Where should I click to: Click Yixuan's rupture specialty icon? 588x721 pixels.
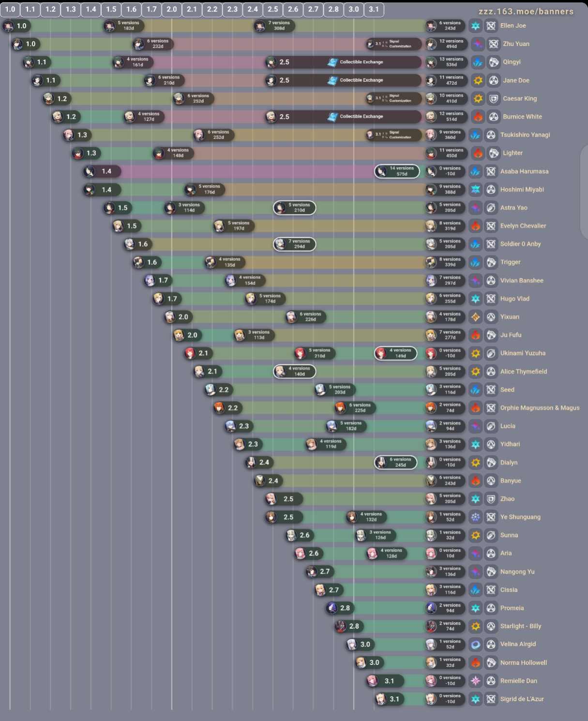click(491, 317)
